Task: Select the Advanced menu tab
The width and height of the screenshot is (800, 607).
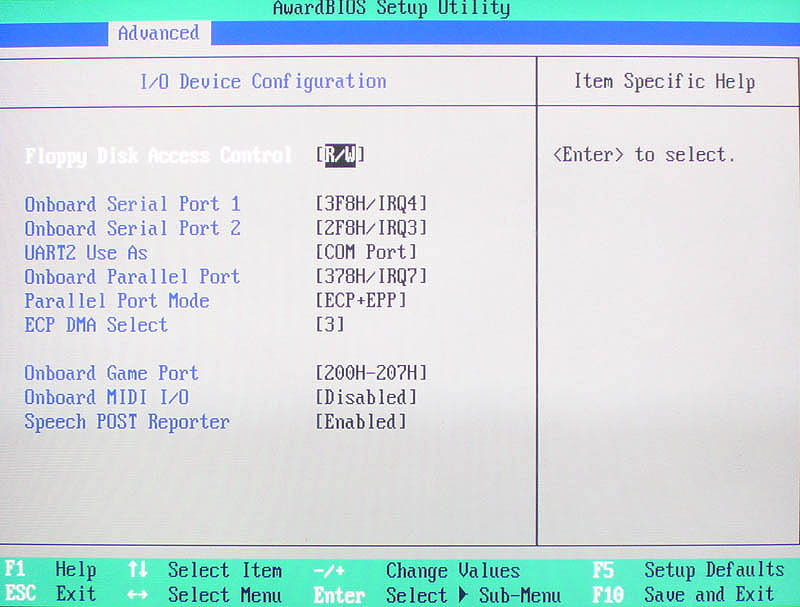Action: click(x=158, y=33)
